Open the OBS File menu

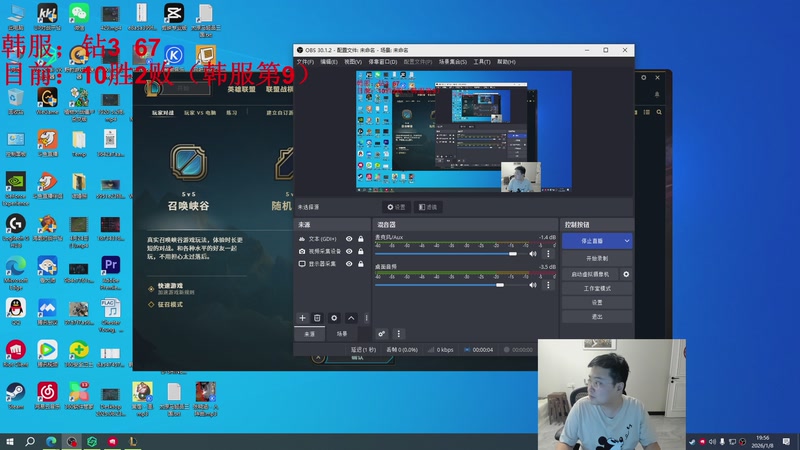305,62
